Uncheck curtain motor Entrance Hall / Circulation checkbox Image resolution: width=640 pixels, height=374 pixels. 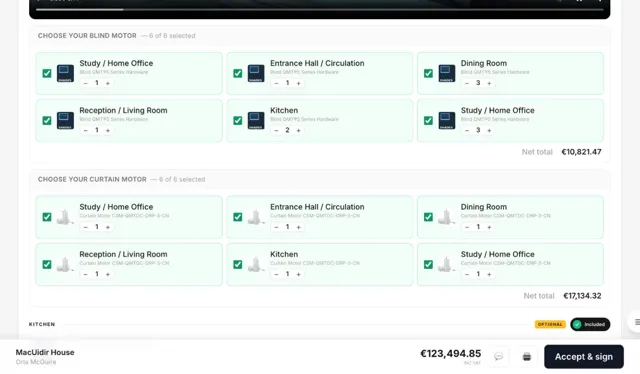[x=238, y=217]
